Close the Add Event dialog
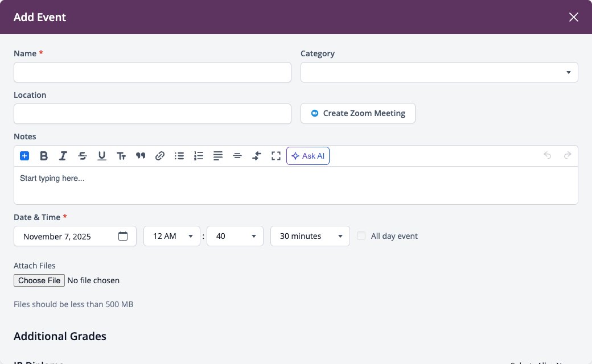 pyautogui.click(x=574, y=17)
